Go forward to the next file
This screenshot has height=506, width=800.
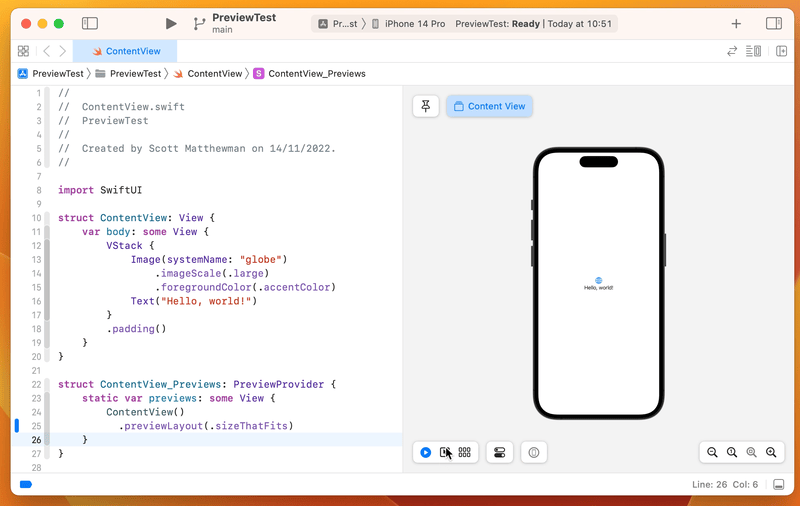[x=62, y=51]
